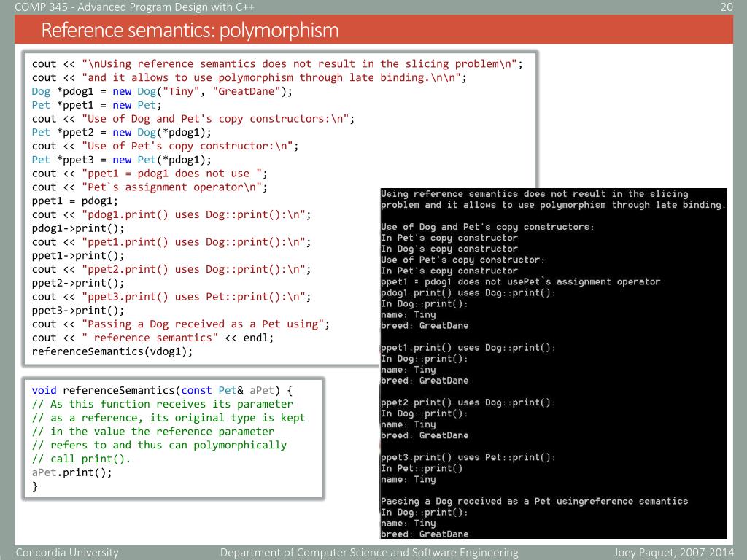This screenshot has height=560, width=747.
Task: Click the slide number 20
Action: 726,7
